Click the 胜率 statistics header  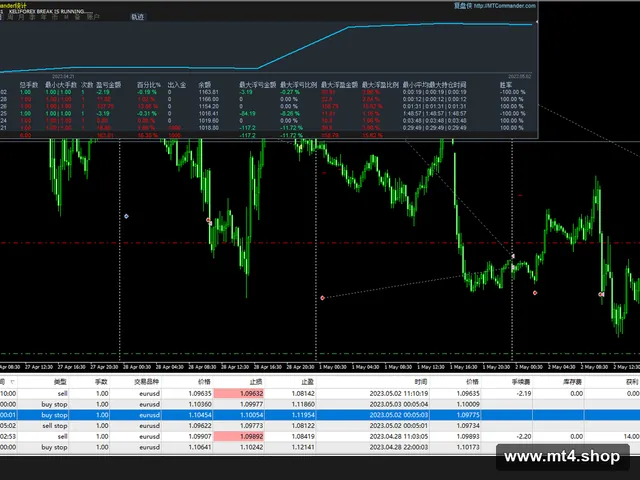coord(506,85)
